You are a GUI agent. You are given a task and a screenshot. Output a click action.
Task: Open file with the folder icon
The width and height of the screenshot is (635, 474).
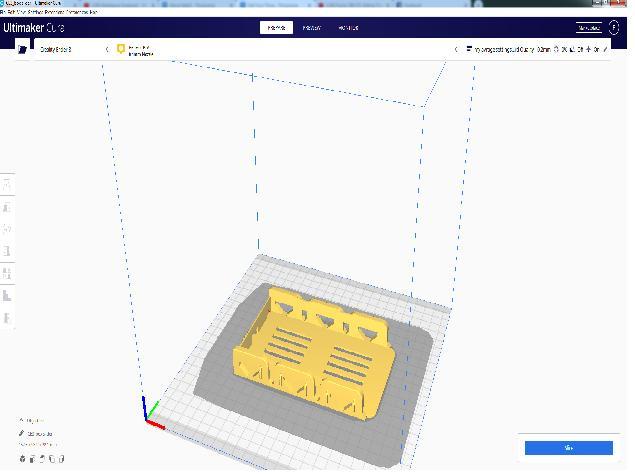tap(22, 49)
